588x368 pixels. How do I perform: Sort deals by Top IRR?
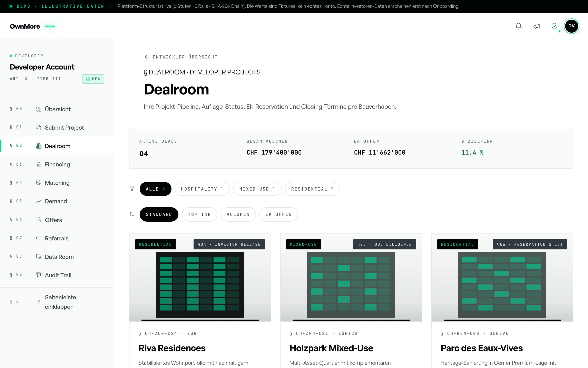click(x=199, y=214)
